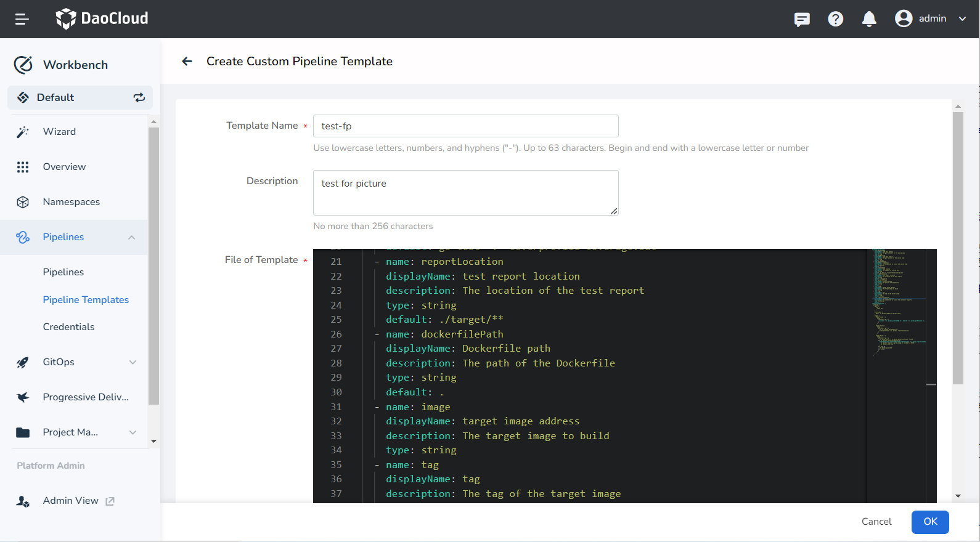The height and width of the screenshot is (542, 980).
Task: Click the Wizard magic wand icon
Action: tap(23, 132)
